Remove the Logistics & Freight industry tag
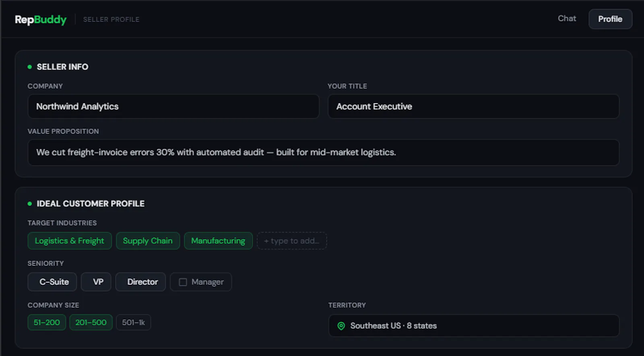Image resolution: width=644 pixels, height=356 pixels. pyautogui.click(x=70, y=241)
